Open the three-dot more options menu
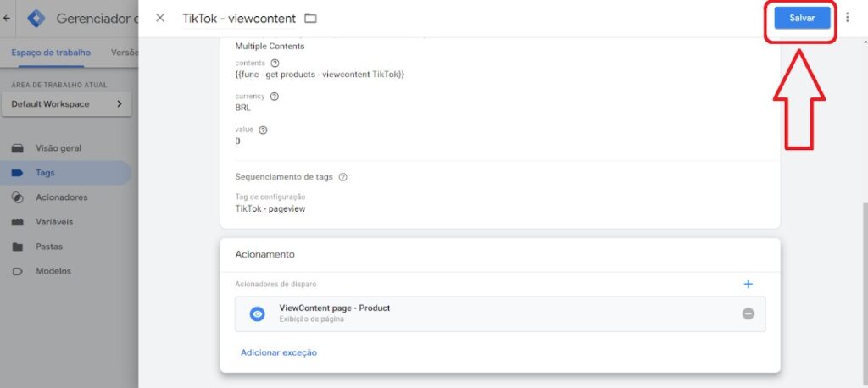The image size is (868, 388). pos(848,18)
